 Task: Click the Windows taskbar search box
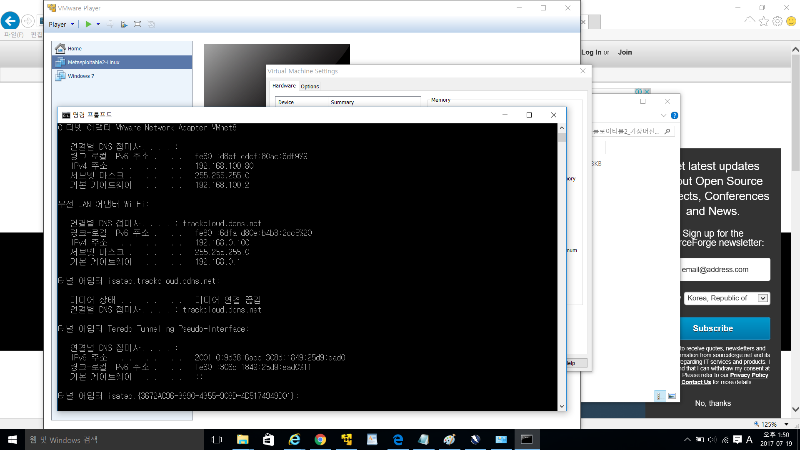click(114, 439)
